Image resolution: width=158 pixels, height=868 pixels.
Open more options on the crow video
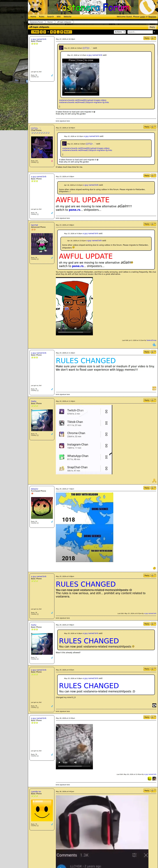96,89
